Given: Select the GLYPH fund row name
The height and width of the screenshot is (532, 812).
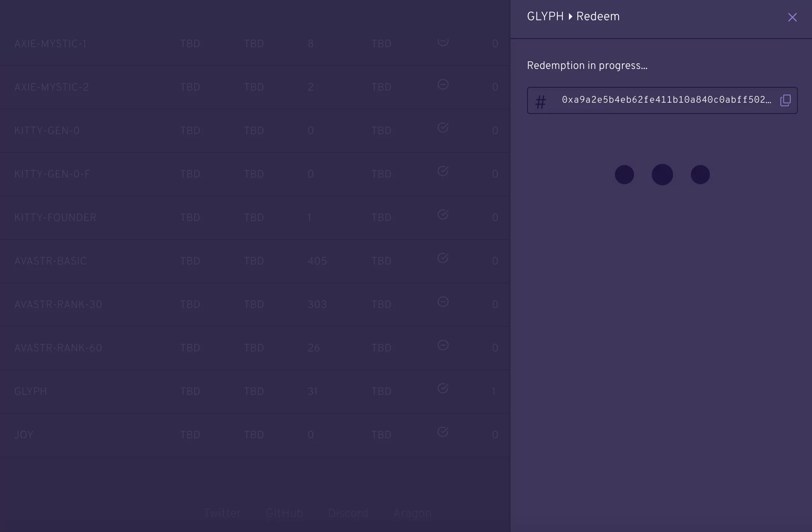Looking at the screenshot, I should (x=31, y=392).
